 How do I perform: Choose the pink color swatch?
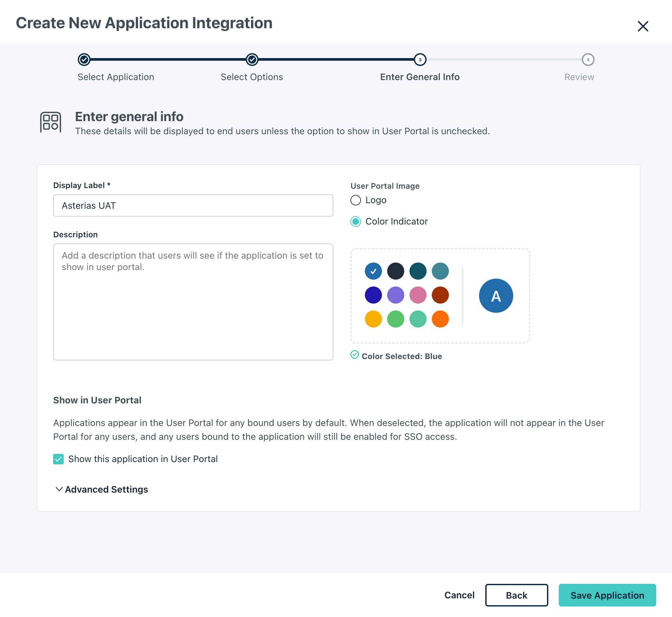tap(418, 295)
